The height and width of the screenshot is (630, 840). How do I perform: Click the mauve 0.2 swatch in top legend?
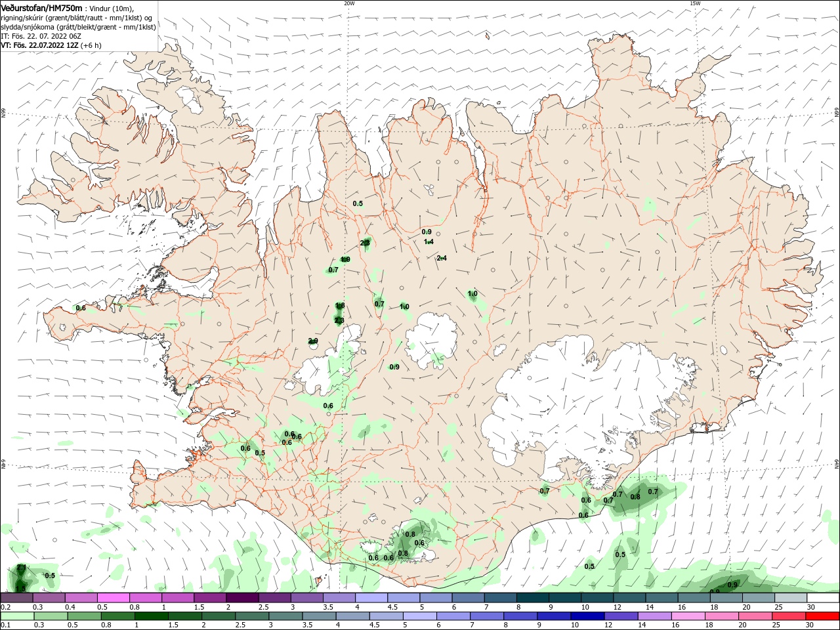point(17,598)
